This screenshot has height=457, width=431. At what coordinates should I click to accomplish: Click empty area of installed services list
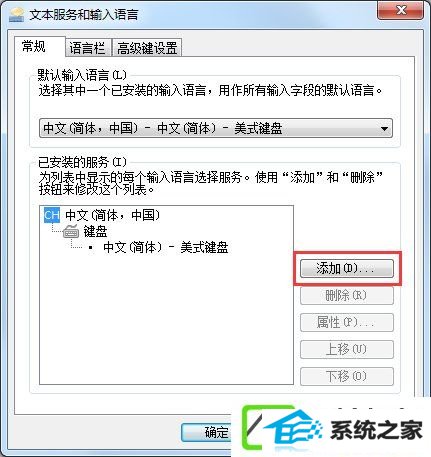pos(166,320)
